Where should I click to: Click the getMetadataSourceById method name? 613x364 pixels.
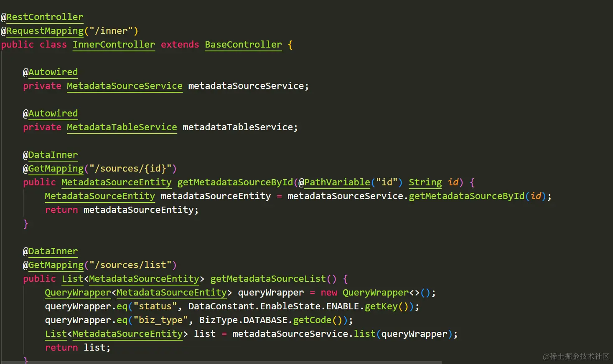click(x=235, y=182)
